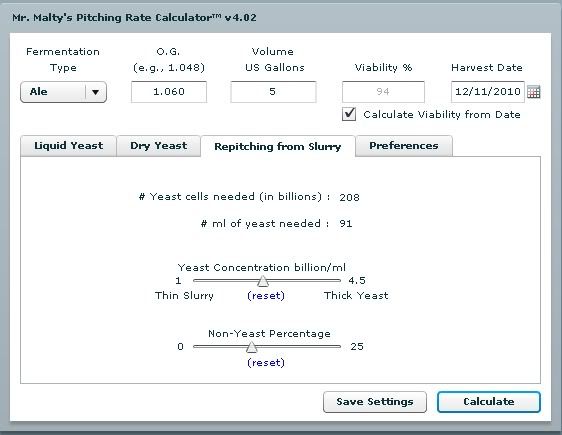This screenshot has height=435, width=562.
Task: Click the Viability % field showing 94
Action: coord(383,92)
